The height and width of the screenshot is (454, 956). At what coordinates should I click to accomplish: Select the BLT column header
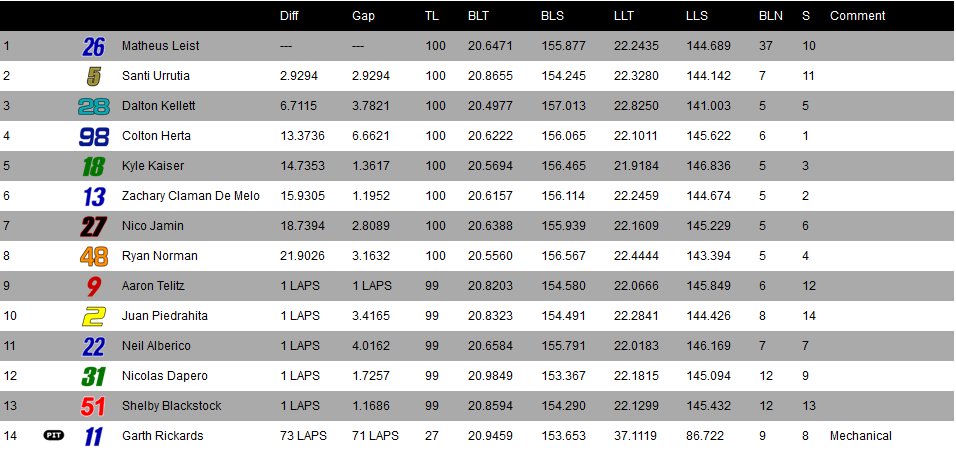click(478, 16)
